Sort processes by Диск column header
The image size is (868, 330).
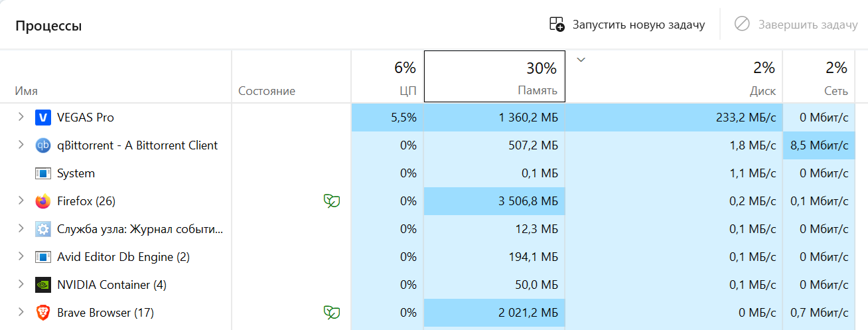pos(674,78)
